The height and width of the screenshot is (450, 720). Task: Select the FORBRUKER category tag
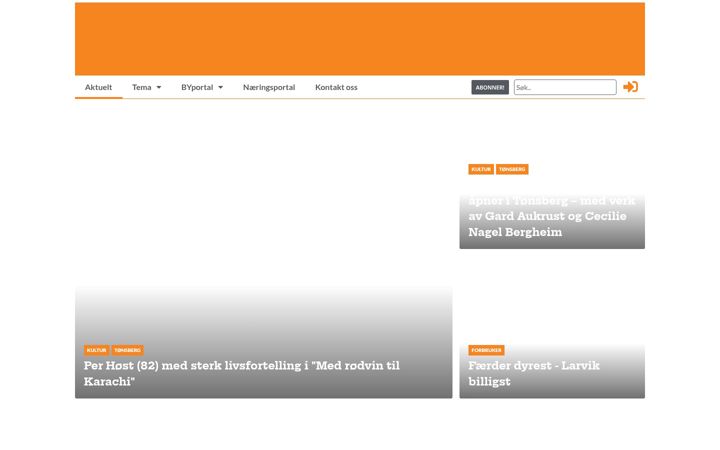click(x=486, y=350)
